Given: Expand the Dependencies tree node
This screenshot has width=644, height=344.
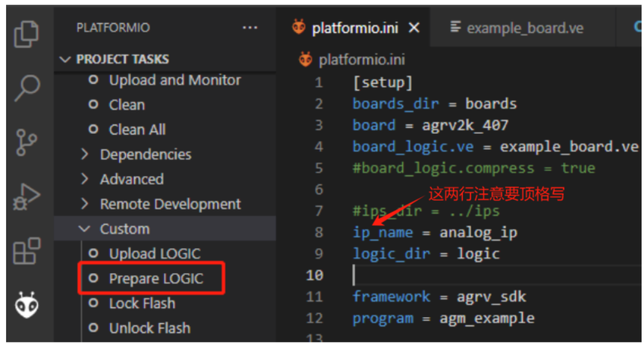Looking at the screenshot, I should [x=85, y=154].
